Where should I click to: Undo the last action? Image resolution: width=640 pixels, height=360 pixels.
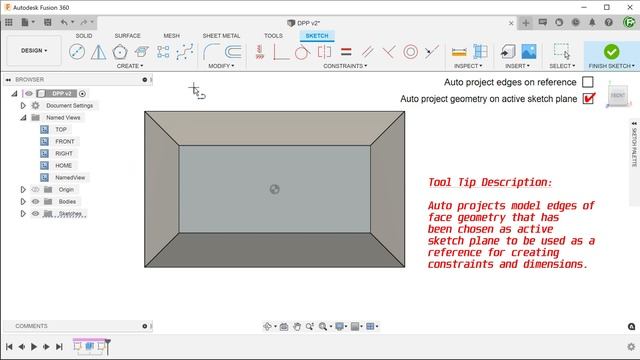click(x=64, y=22)
